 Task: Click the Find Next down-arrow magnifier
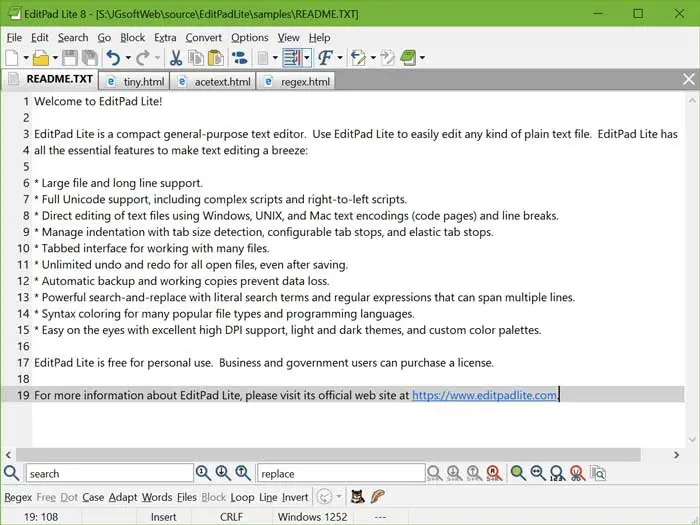click(223, 473)
